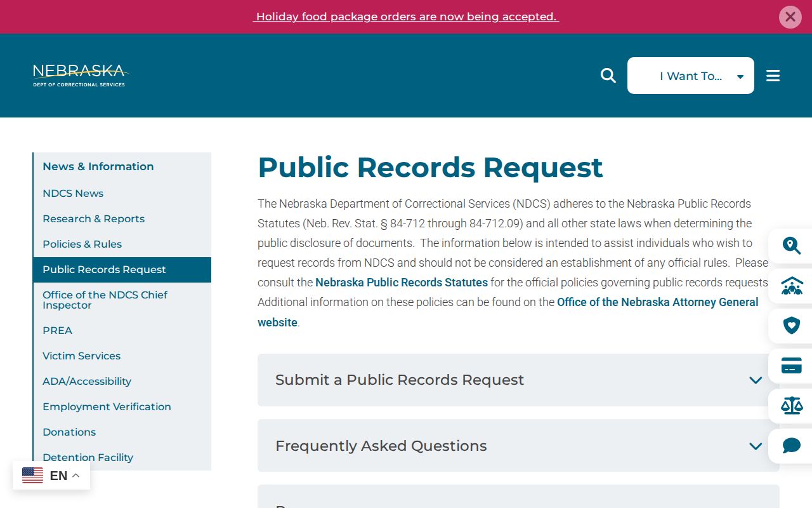Open Office of the Nebraska Attorney General website link

coord(508,312)
